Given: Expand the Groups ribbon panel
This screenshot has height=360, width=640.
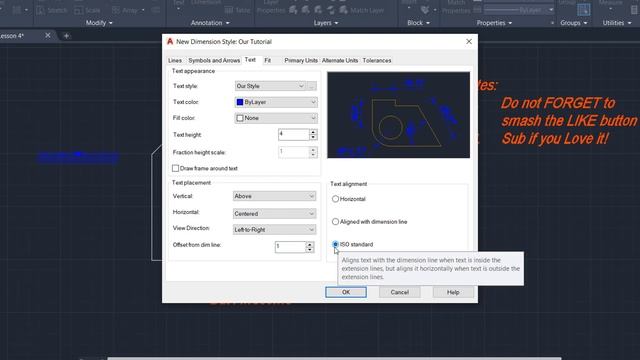Looking at the screenshot, I should click(573, 23).
